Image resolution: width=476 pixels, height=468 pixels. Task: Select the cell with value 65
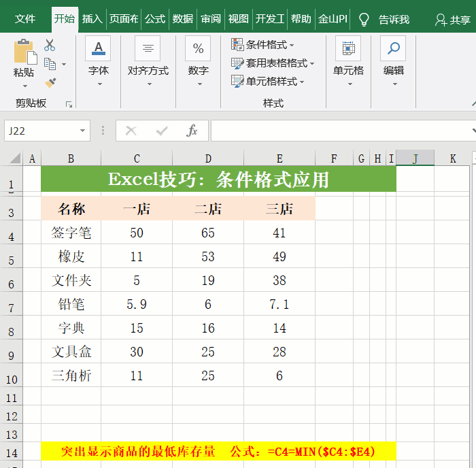pos(208,233)
